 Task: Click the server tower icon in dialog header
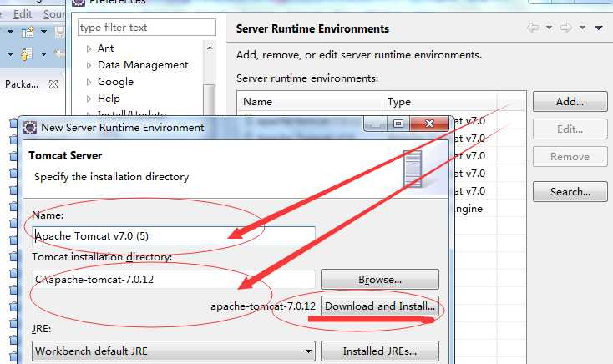[x=413, y=169]
